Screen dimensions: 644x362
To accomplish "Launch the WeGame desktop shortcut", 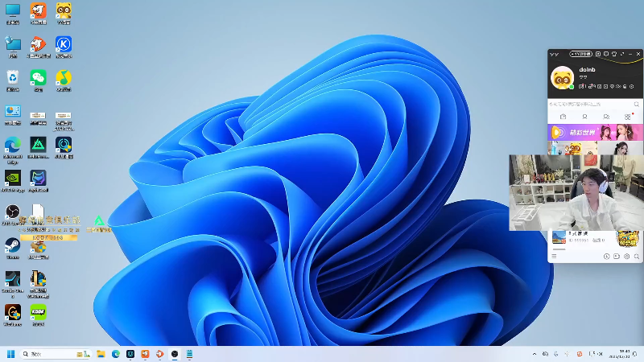I will [x=13, y=315].
